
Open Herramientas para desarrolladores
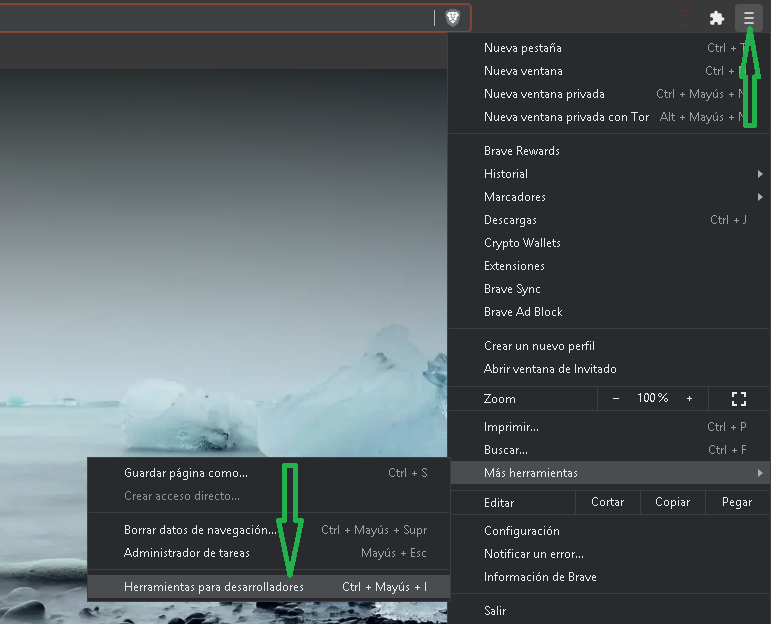click(268, 587)
